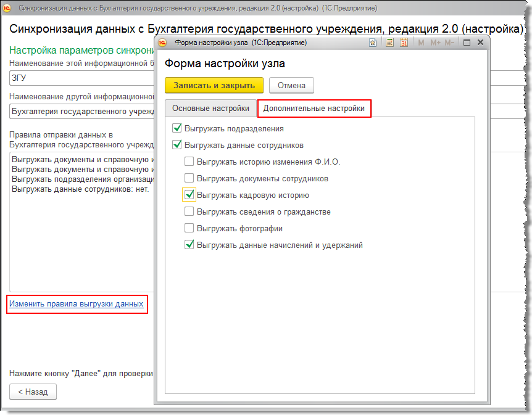Uncheck Выгружать данные сотрудников

point(177,145)
